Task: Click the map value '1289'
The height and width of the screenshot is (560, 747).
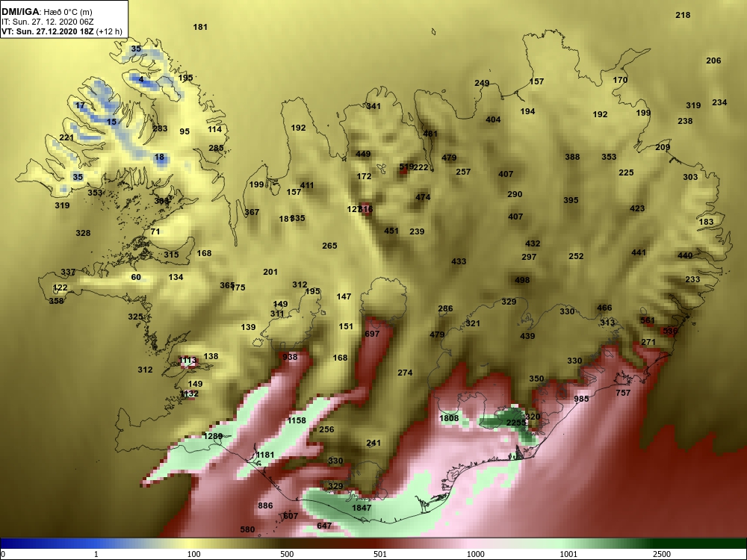Action: tap(212, 436)
